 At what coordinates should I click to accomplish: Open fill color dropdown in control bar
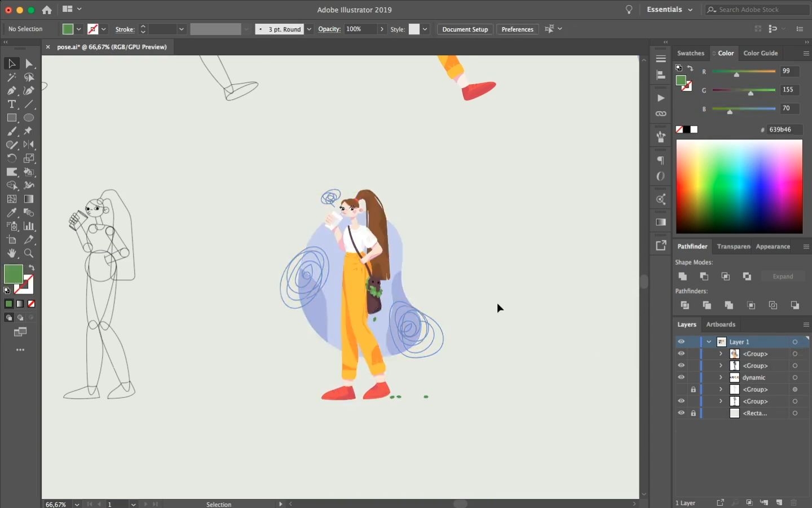(x=79, y=29)
